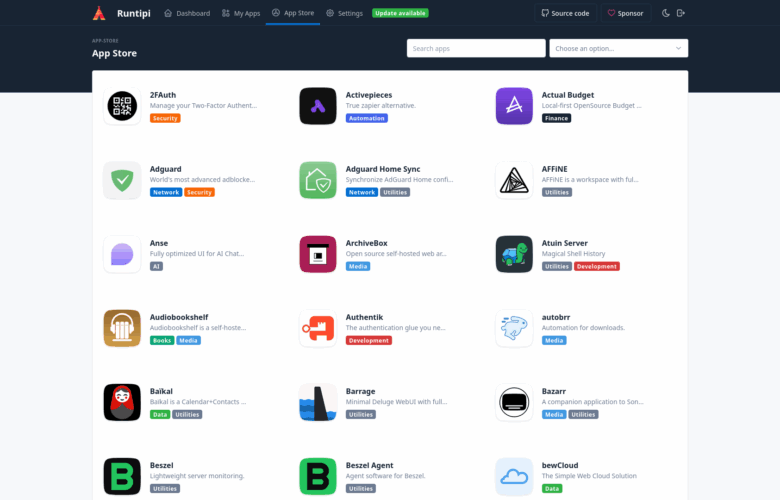Open the Adguard green shield icon
Viewport: 780px width, 500px height.
(x=122, y=180)
